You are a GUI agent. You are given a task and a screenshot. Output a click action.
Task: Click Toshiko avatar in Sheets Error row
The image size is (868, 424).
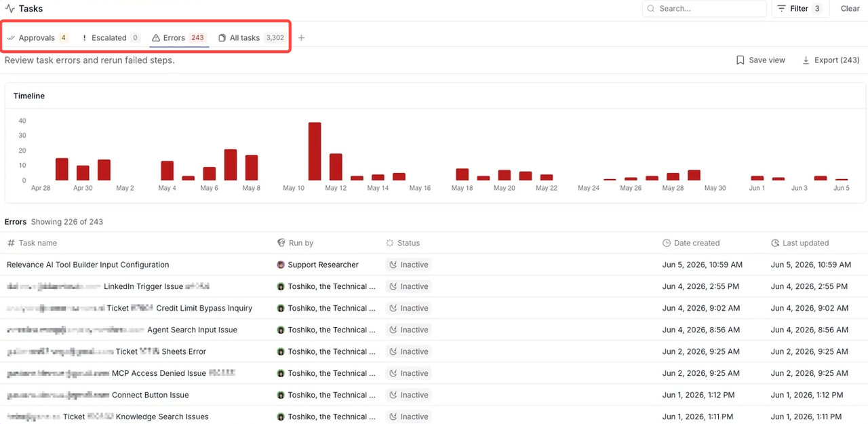tap(281, 351)
